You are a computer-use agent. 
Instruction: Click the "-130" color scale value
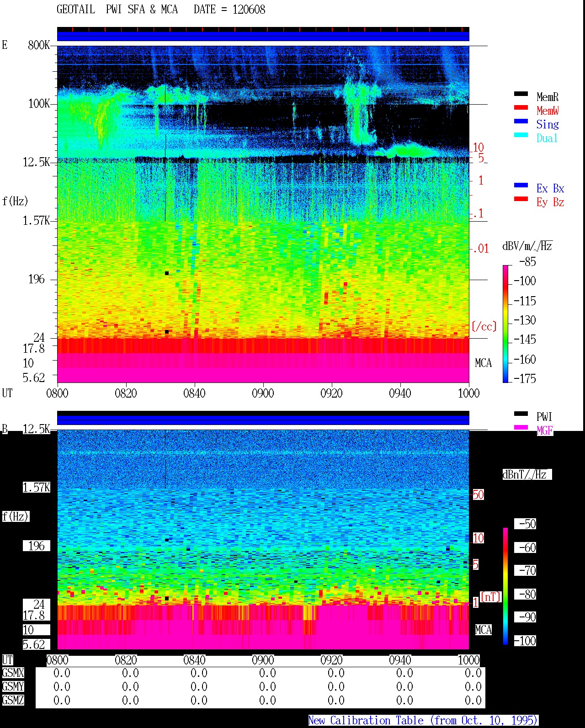click(x=525, y=320)
